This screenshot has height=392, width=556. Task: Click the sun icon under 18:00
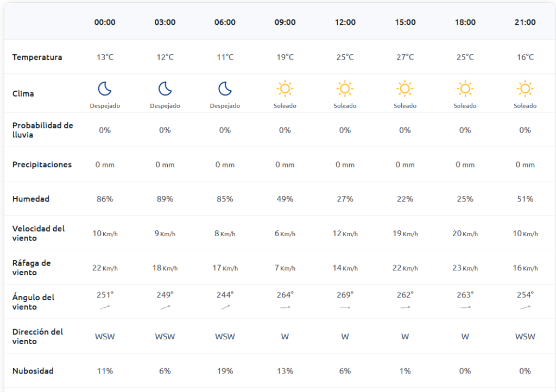click(465, 88)
